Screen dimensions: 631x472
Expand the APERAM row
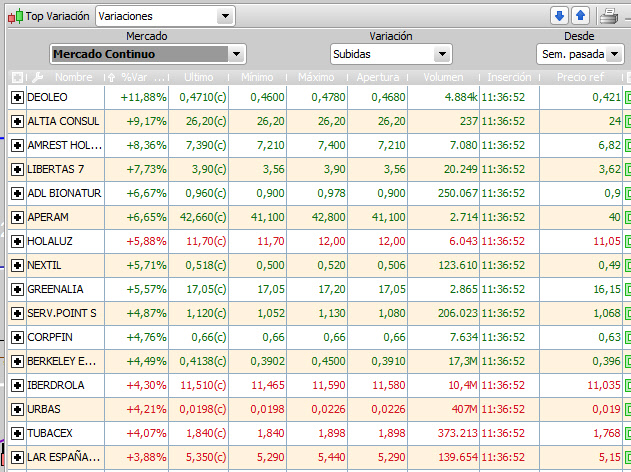pyautogui.click(x=17, y=217)
